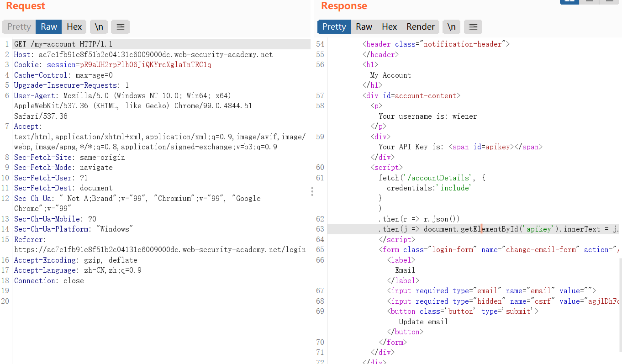The image size is (622, 364).
Task: Click the notification-header tag in response
Action: click(x=436, y=44)
